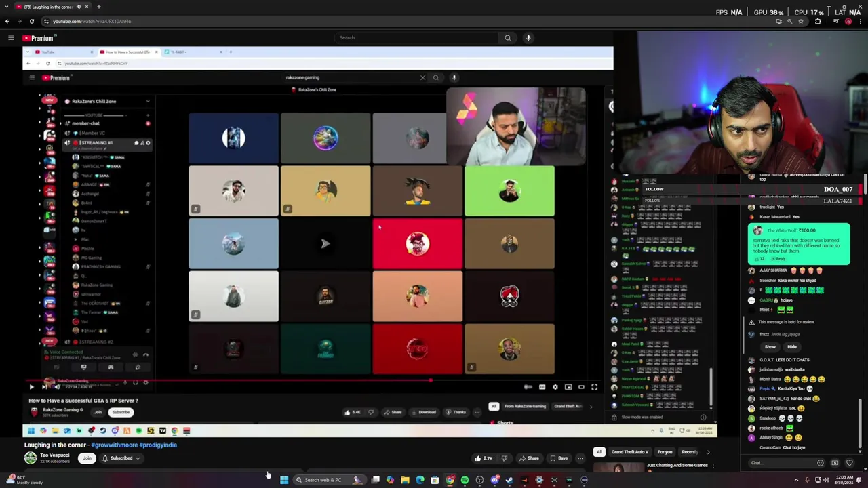Click the YouTube search magnifier button
Screen dimensions: 868x488
tap(507, 38)
